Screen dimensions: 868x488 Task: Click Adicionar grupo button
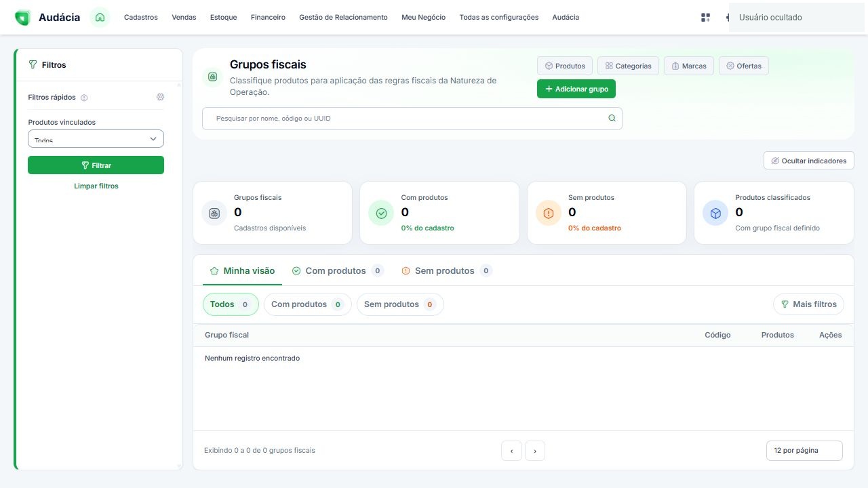576,89
